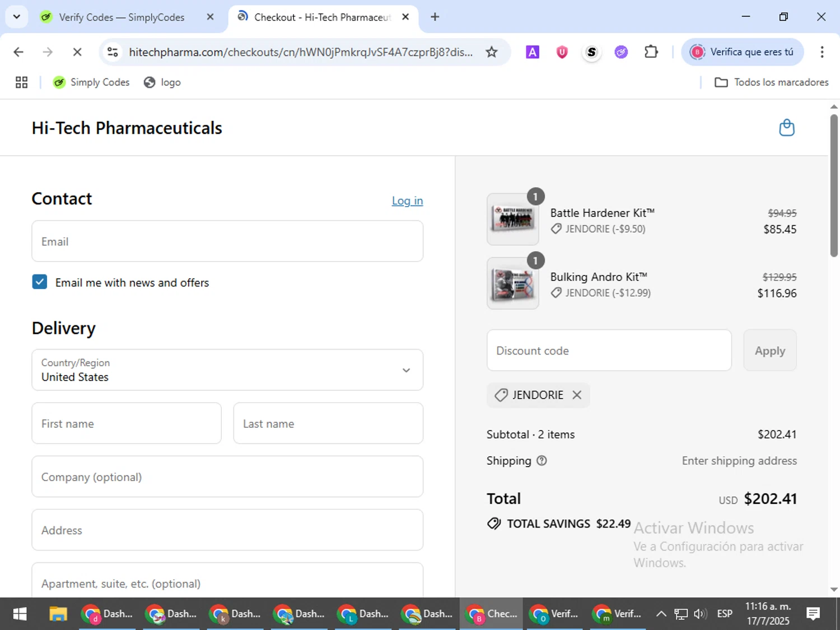Click the scrollbar down arrow

point(834,590)
